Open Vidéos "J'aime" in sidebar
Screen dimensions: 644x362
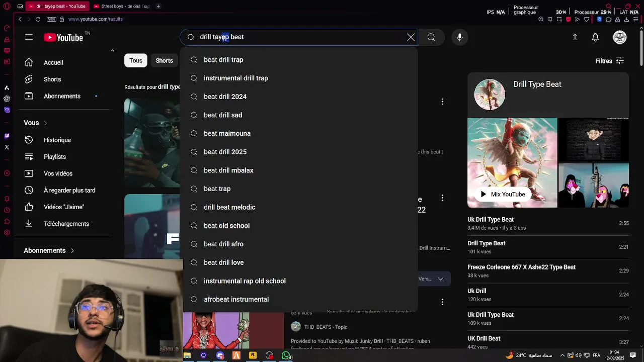[x=63, y=207]
